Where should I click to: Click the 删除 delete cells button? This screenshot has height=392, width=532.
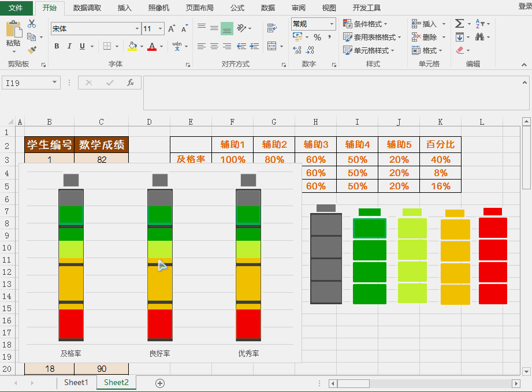pos(424,37)
